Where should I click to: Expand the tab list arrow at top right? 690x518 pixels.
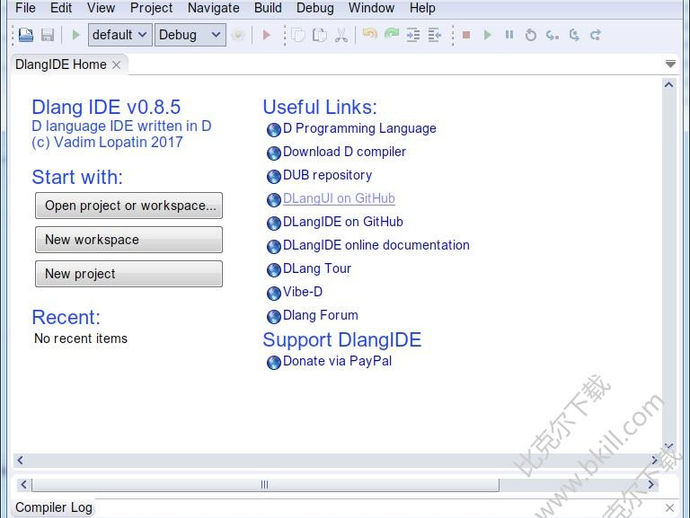pos(670,64)
